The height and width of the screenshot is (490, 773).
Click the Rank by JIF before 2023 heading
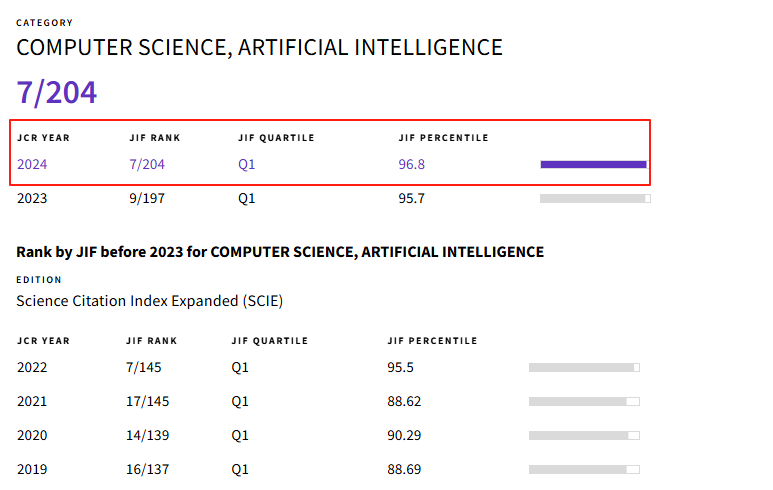tap(280, 252)
